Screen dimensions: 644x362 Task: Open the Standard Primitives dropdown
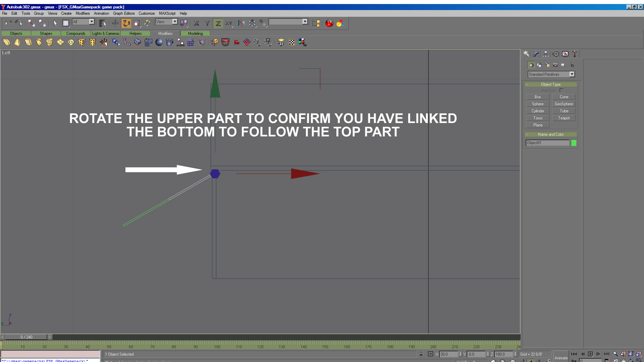point(572,74)
